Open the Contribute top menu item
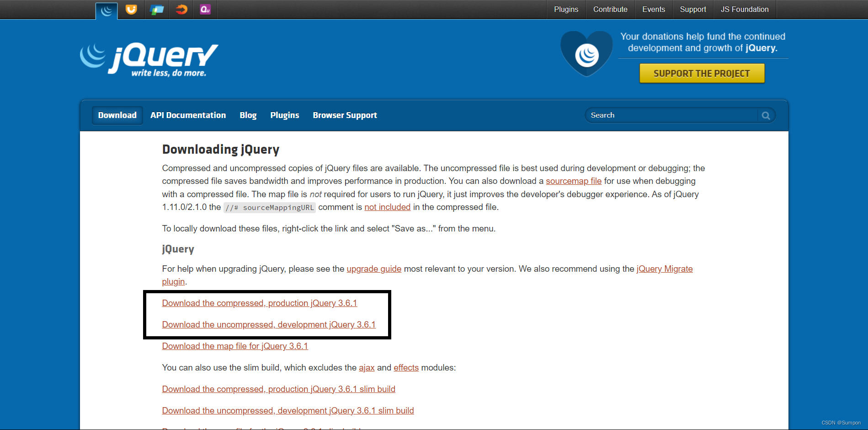Image resolution: width=868 pixels, height=430 pixels. pyautogui.click(x=610, y=9)
